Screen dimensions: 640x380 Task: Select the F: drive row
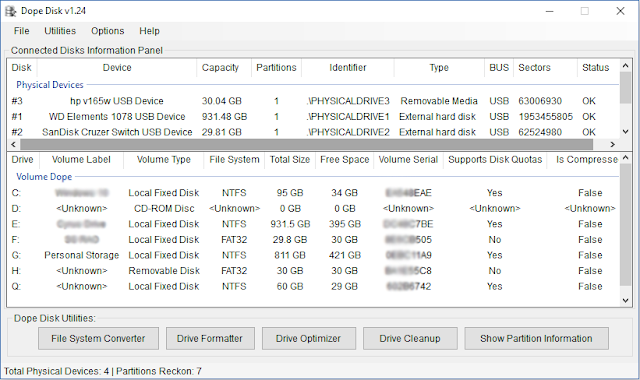click(313, 240)
